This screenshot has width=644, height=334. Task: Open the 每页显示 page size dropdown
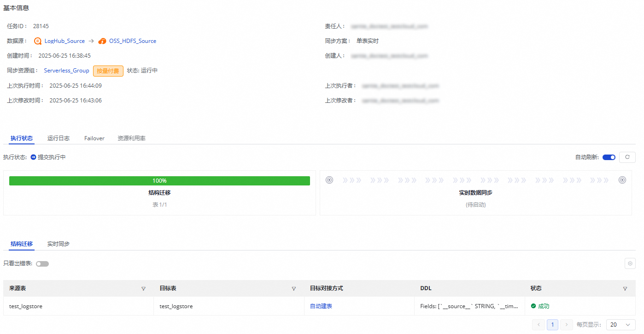621,325
